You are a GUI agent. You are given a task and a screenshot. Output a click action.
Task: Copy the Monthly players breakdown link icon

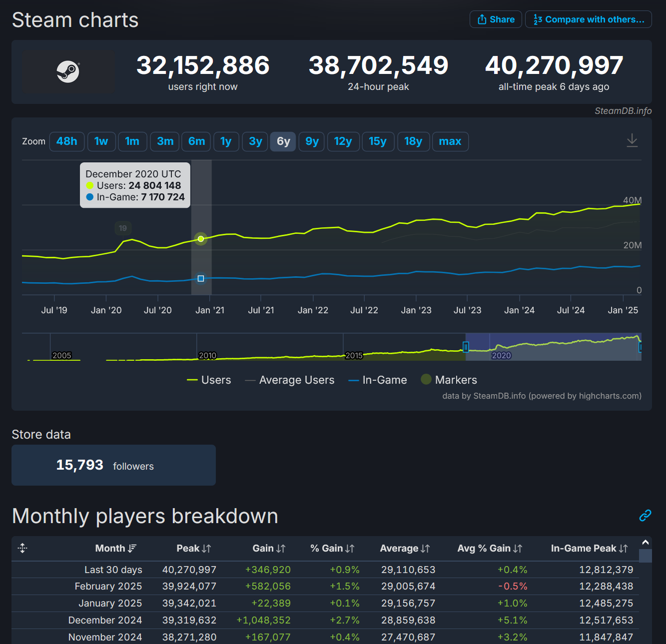[645, 515]
